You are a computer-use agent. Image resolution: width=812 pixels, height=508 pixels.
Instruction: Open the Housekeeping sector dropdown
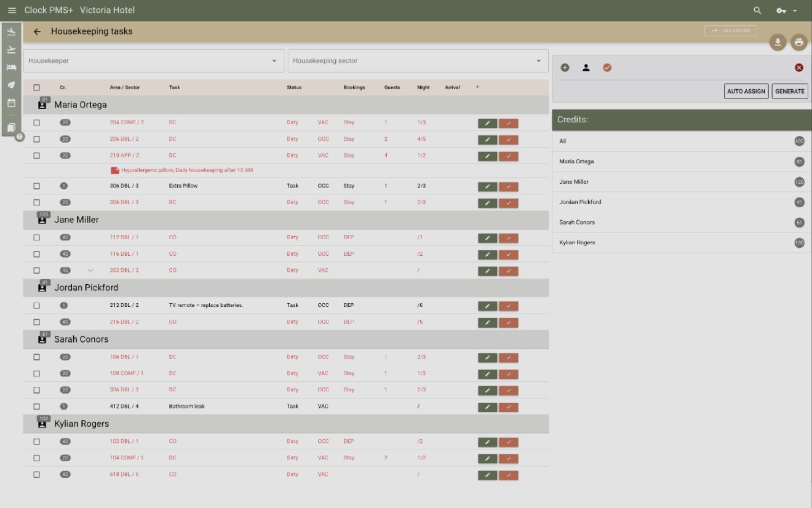pos(418,61)
